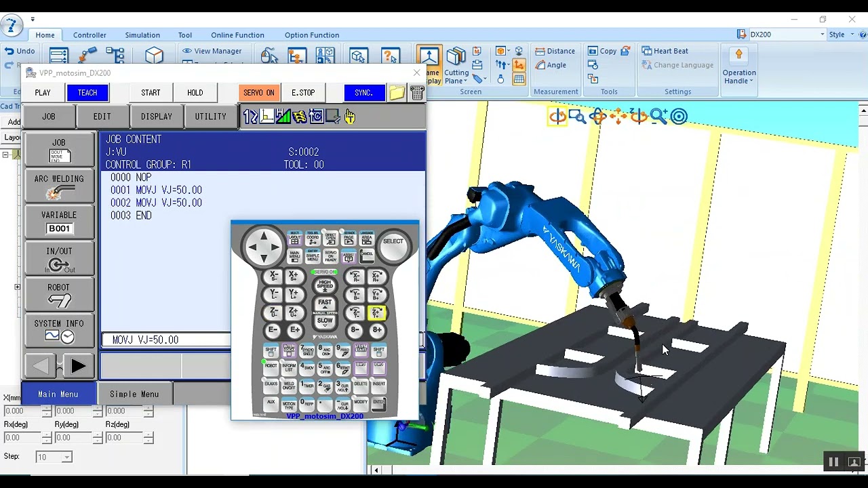
Task: Click the right page arrow on pendant
Action: [x=77, y=367]
